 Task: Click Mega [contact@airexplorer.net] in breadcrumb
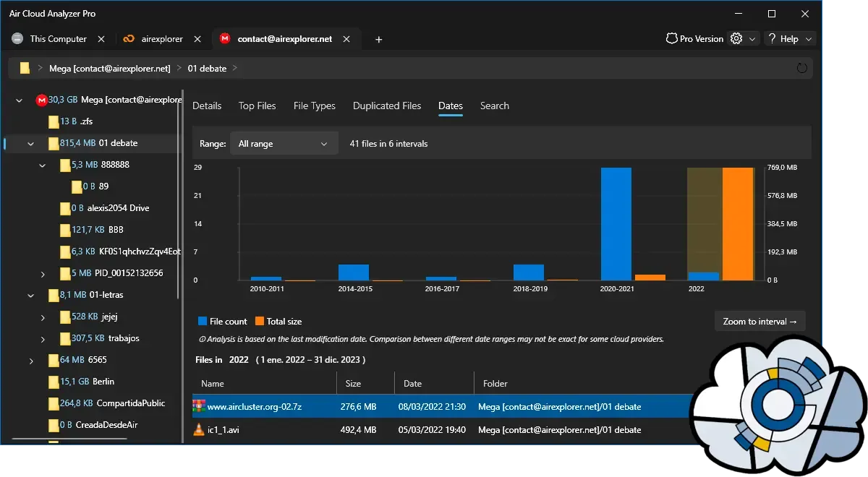pyautogui.click(x=110, y=69)
